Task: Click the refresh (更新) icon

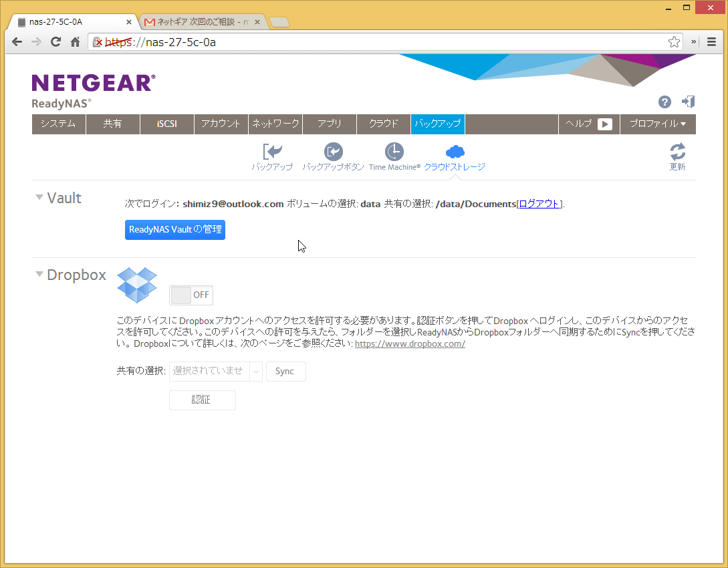Action: [677, 151]
